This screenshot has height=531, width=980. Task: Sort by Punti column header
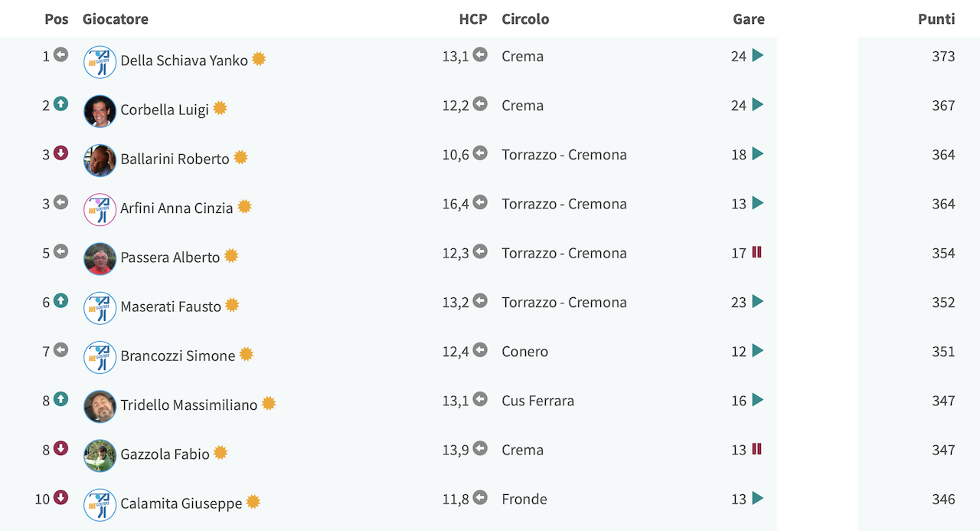[936, 19]
